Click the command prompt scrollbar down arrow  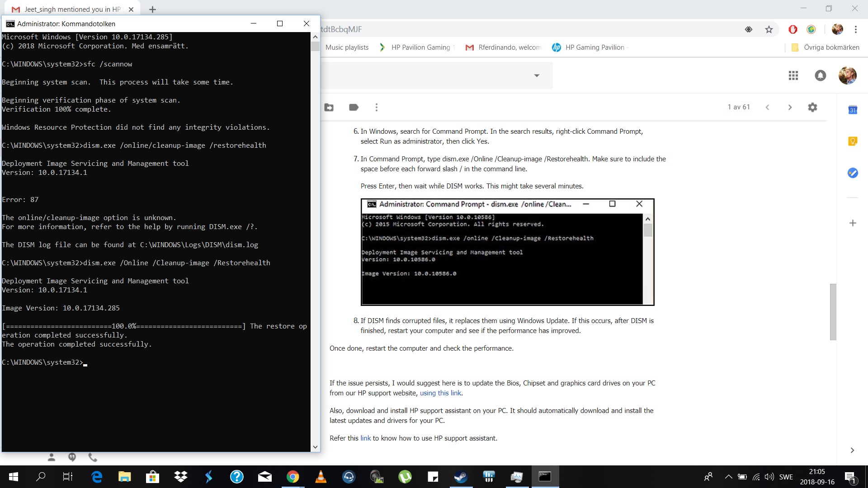[315, 447]
